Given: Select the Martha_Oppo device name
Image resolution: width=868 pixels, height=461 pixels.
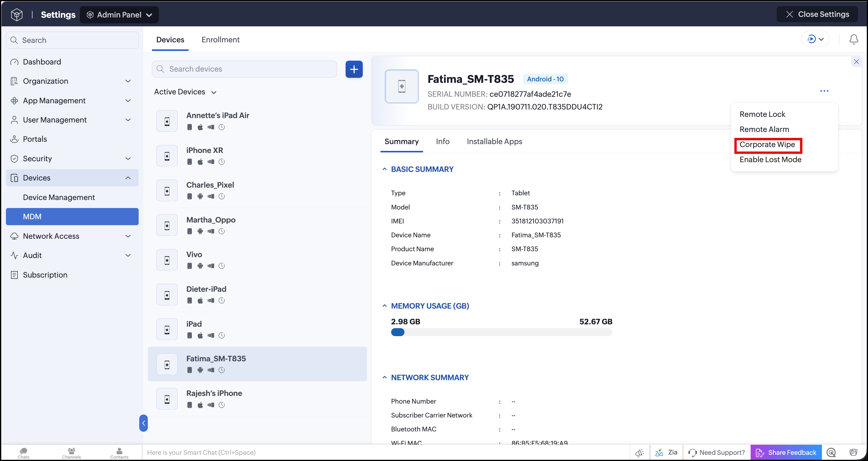Looking at the screenshot, I should [x=210, y=220].
